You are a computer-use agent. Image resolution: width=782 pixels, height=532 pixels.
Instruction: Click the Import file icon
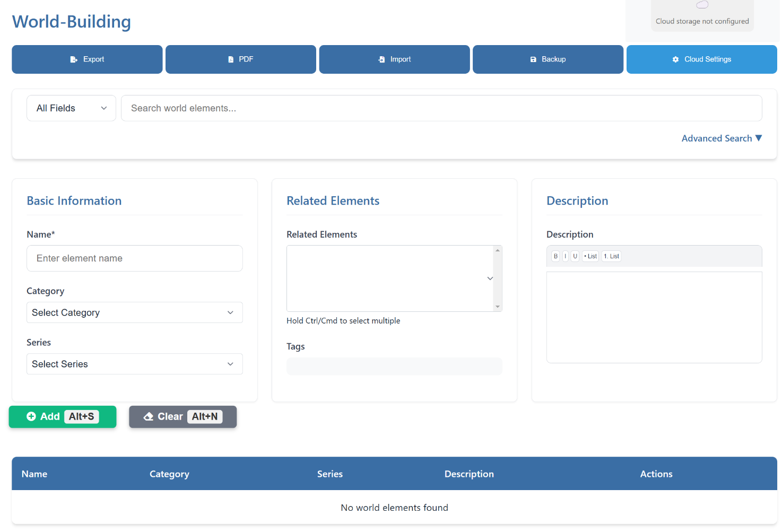point(381,59)
